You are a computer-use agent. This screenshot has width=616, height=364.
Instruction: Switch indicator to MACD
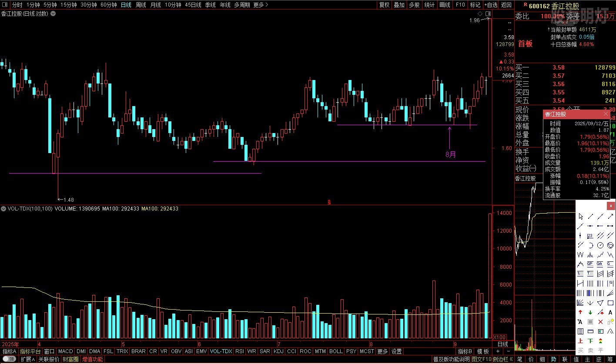66,351
